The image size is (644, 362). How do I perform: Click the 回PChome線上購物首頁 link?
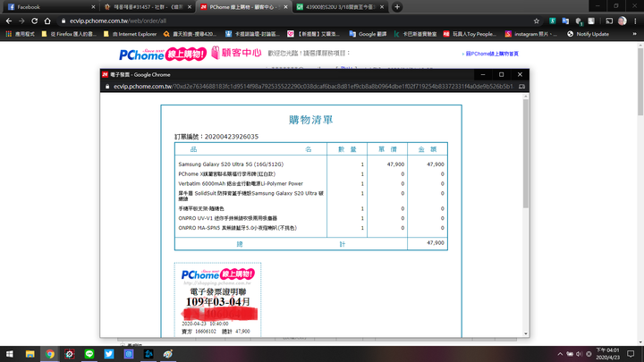[490, 54]
